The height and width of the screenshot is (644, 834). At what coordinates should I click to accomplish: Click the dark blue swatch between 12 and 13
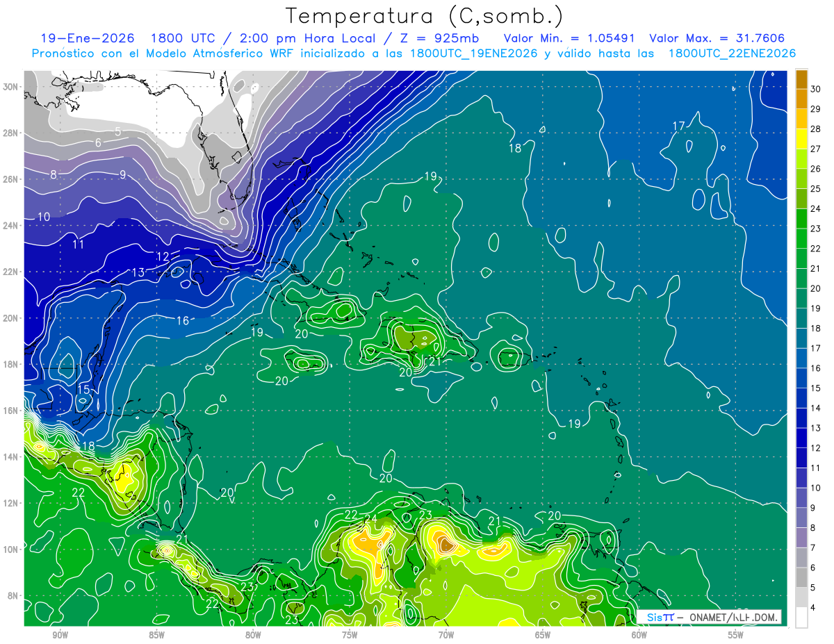[x=801, y=438]
